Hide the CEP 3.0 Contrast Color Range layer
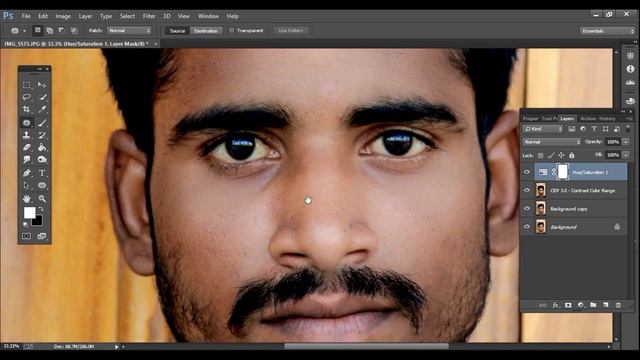The height and width of the screenshot is (360, 640). 527,190
